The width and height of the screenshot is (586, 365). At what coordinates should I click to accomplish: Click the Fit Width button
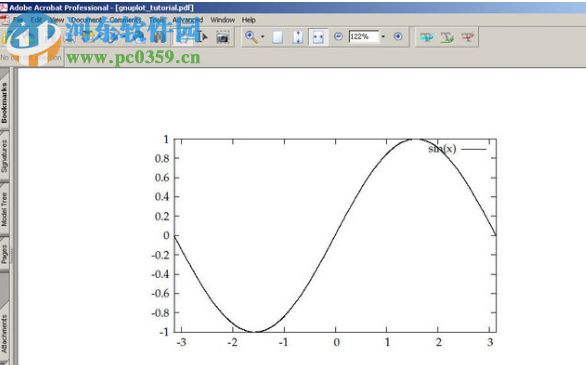click(x=318, y=37)
